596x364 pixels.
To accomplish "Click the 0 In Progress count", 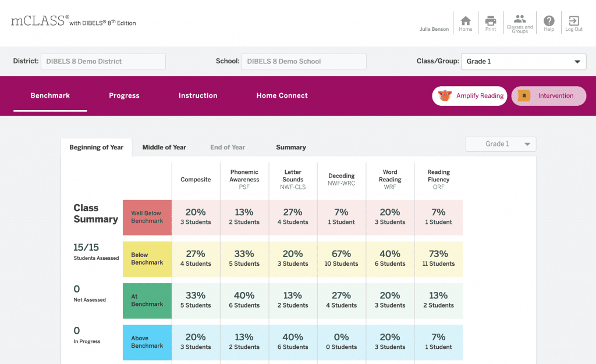I will pyautogui.click(x=87, y=335).
